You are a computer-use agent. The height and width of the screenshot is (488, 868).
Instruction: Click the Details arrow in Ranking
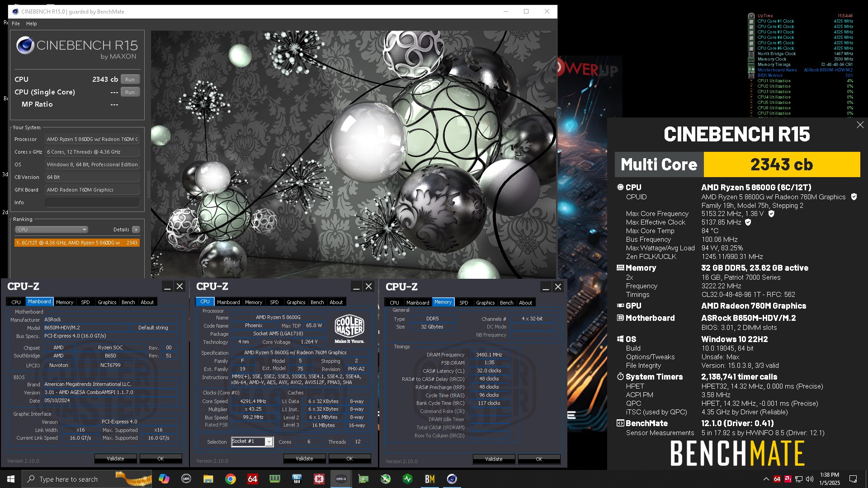pyautogui.click(x=136, y=230)
